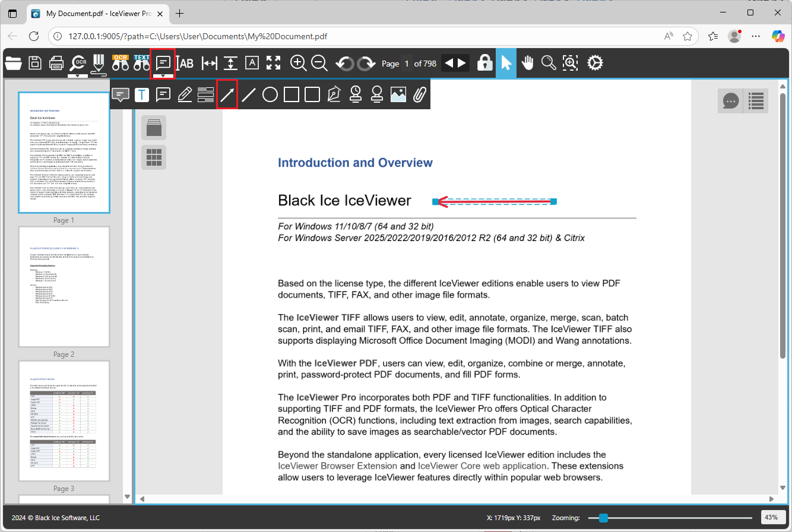Viewport: 792px width, 532px height.
Task: Select the arrow annotation tool
Action: point(227,94)
